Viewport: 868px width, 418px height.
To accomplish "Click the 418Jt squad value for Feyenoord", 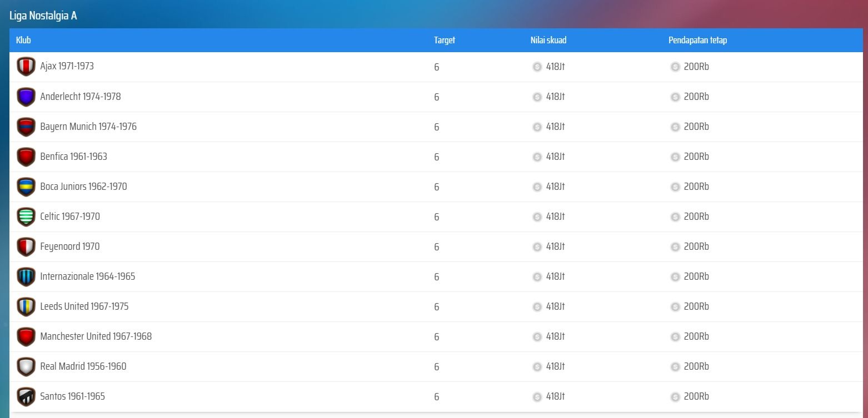I will point(555,246).
